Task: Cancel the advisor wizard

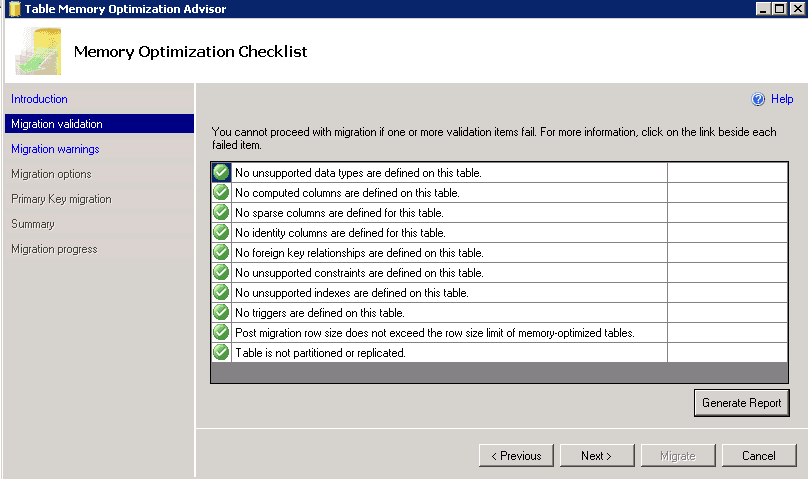Action: point(759,456)
